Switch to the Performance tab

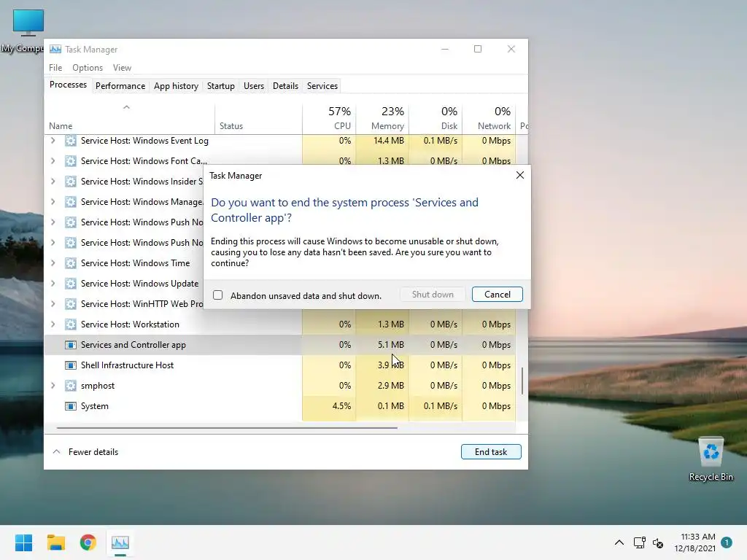pyautogui.click(x=120, y=86)
